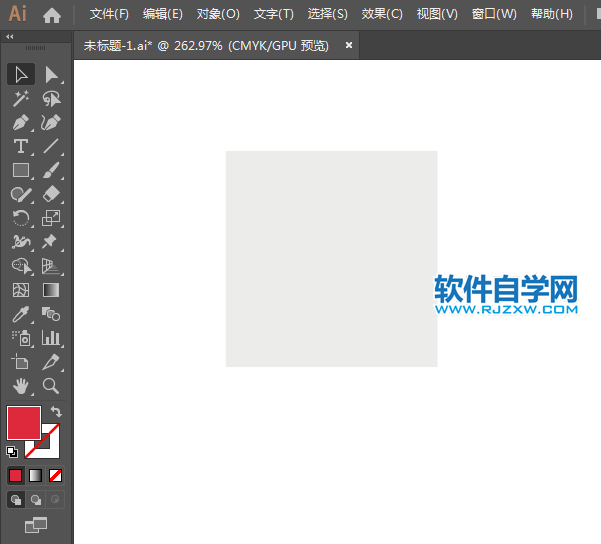Click the red Fill color box

point(24,423)
